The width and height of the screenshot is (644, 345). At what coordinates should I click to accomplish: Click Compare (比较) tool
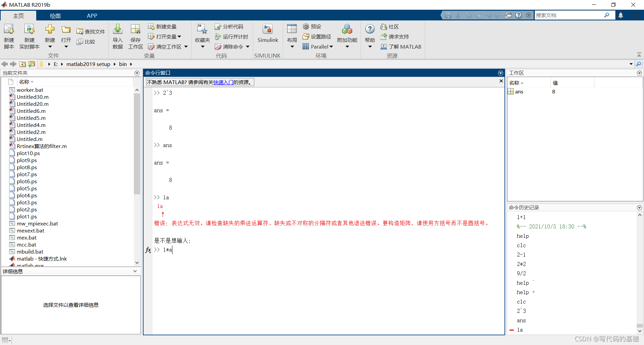86,42
